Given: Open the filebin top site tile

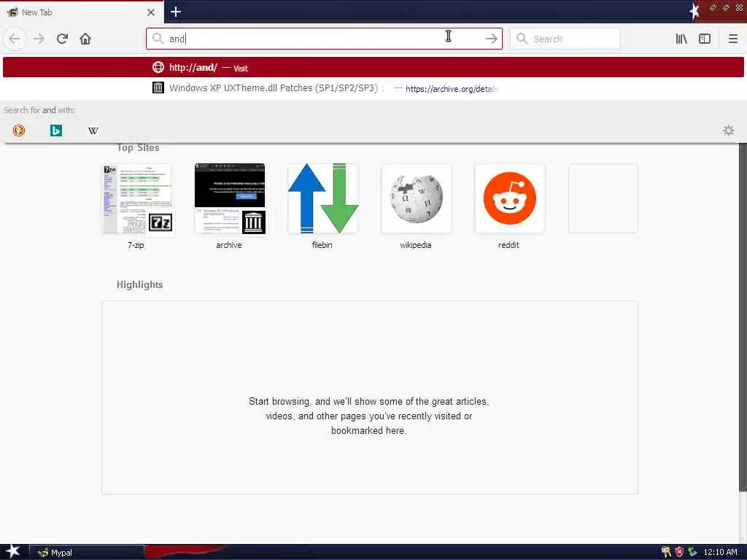Looking at the screenshot, I should [323, 198].
